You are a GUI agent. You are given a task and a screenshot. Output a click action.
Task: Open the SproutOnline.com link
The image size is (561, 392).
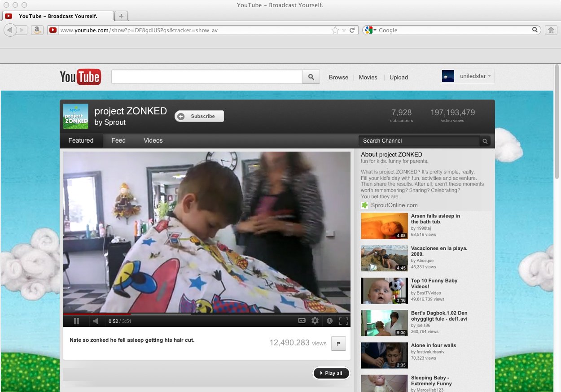(x=394, y=205)
